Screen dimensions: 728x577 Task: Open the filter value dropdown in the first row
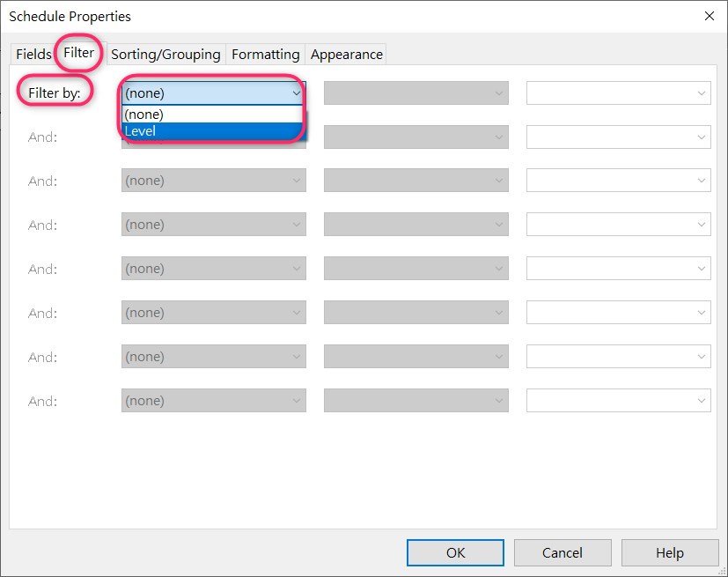616,92
